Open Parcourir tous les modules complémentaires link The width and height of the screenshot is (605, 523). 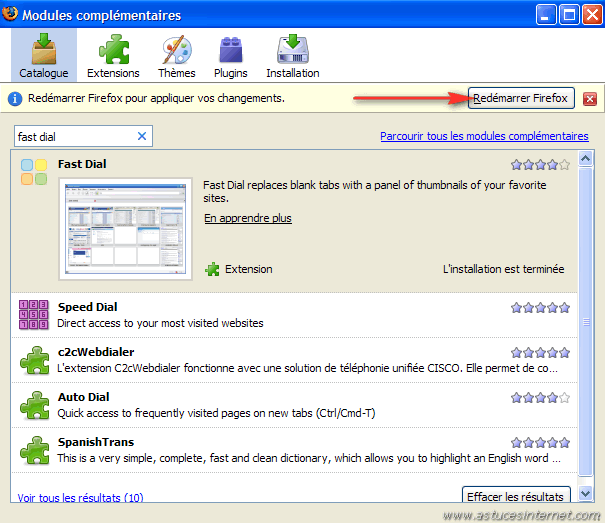484,136
